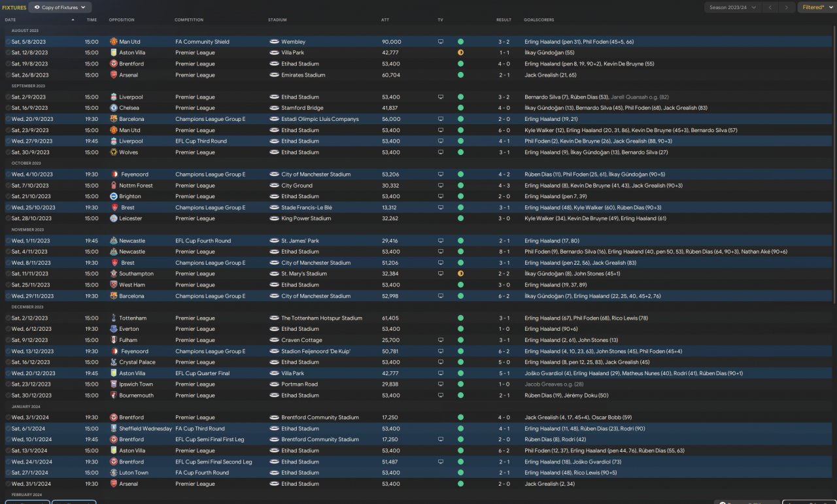Click the Brentford badge on Sat 19/8/2023
Viewport: 837px width, 504px height.
(114, 64)
